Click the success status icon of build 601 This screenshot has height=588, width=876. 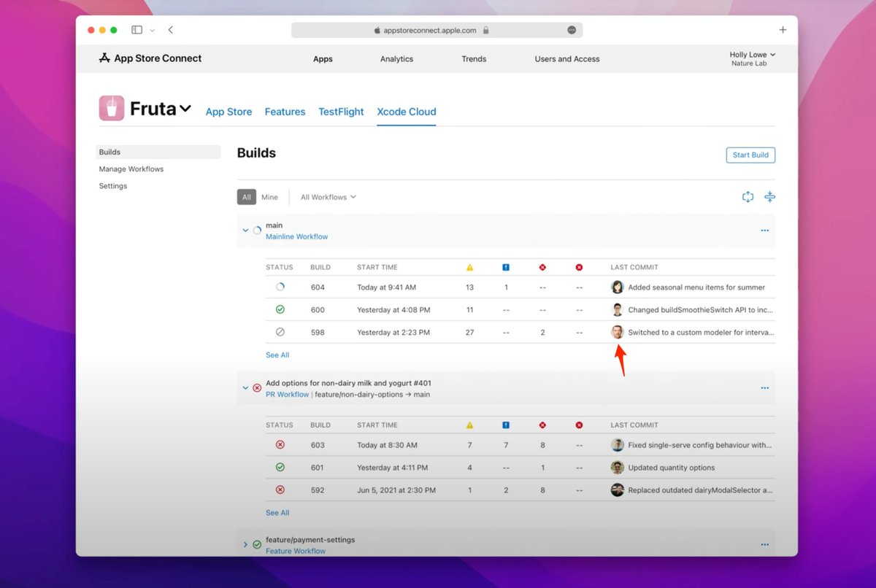tap(280, 468)
